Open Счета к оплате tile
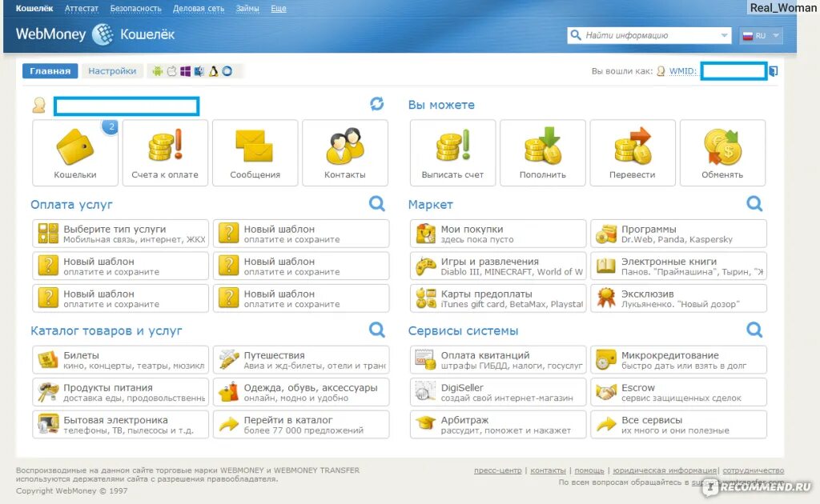Screen dimensions: 820x504 (165, 153)
